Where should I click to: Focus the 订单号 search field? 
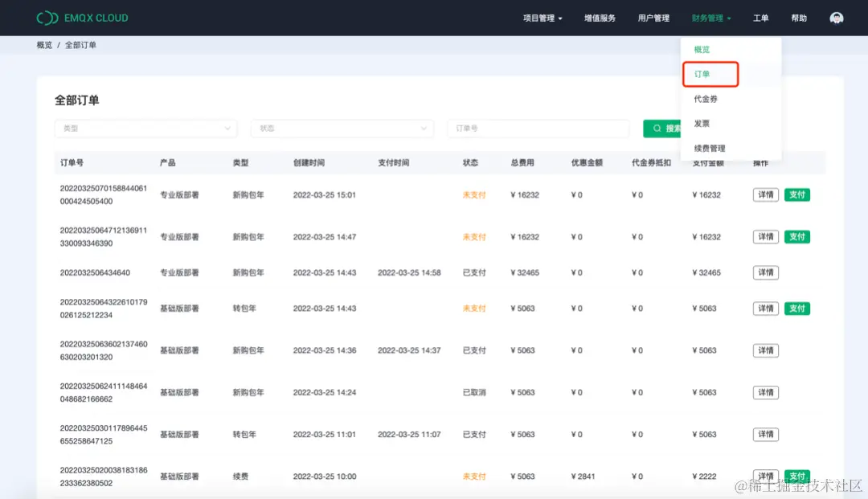point(538,129)
